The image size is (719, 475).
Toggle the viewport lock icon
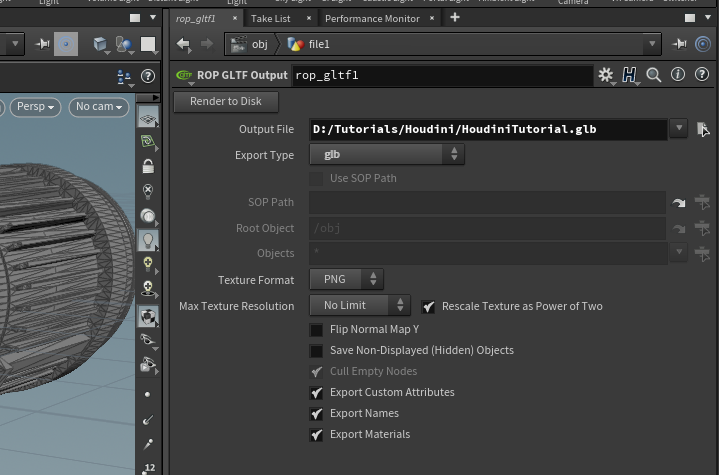coord(148,166)
